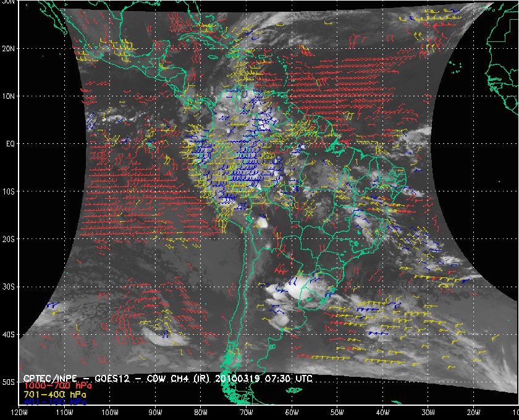Click the 90W longitude axis label
The width and height of the screenshot is (519, 420).
point(155,413)
